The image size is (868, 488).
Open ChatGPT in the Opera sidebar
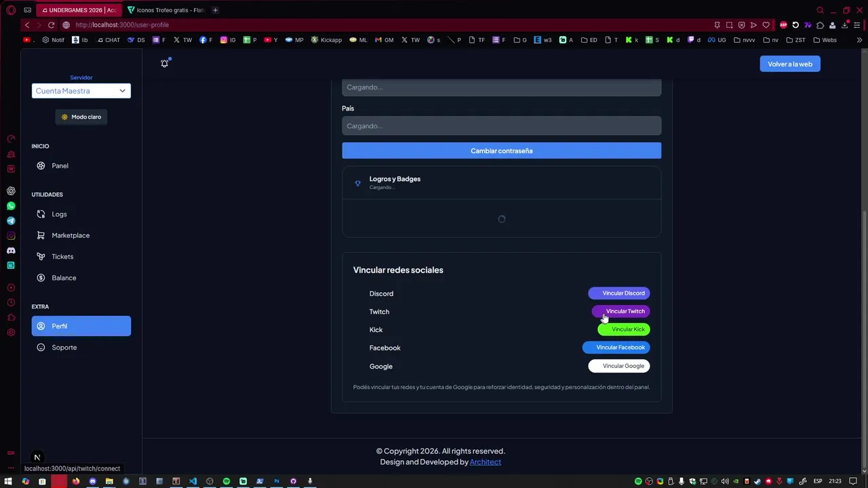pos(11,191)
